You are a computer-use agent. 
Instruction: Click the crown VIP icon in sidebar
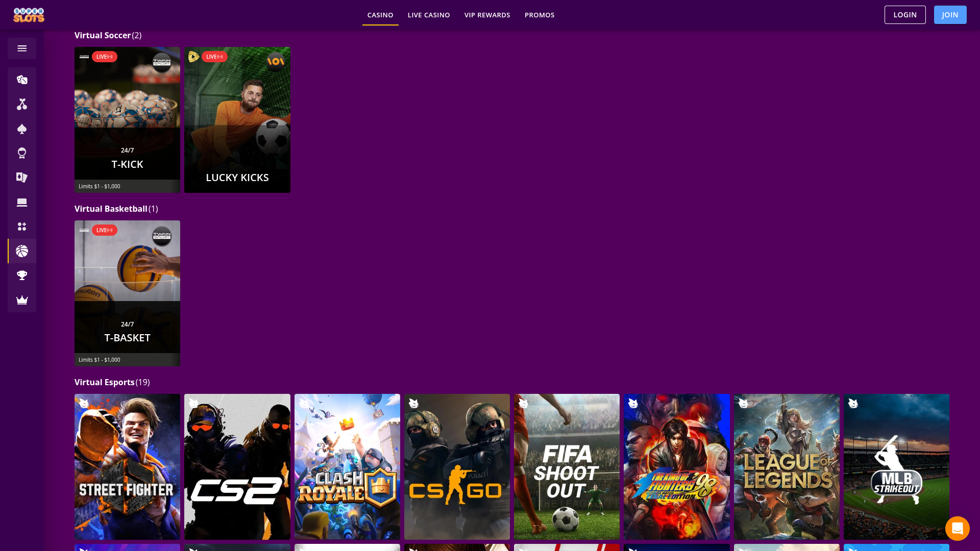click(x=21, y=300)
